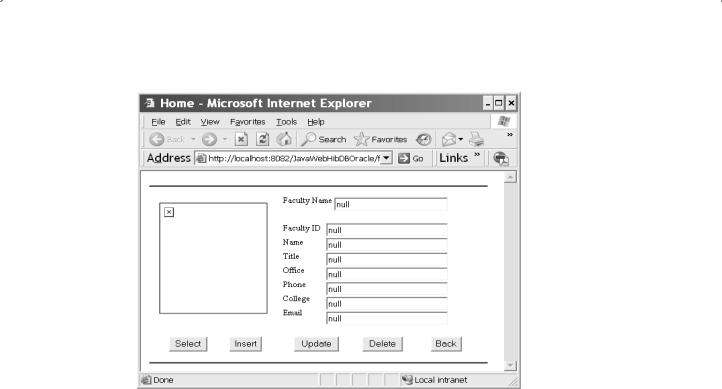Click the Phone input field
The width and height of the screenshot is (722, 389).
(387, 289)
